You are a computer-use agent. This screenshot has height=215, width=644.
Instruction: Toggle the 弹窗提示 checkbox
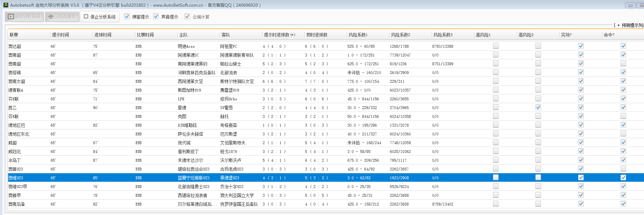(127, 16)
